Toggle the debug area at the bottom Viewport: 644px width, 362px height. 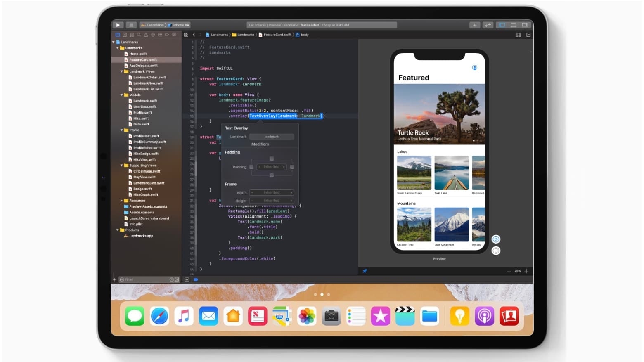point(513,25)
